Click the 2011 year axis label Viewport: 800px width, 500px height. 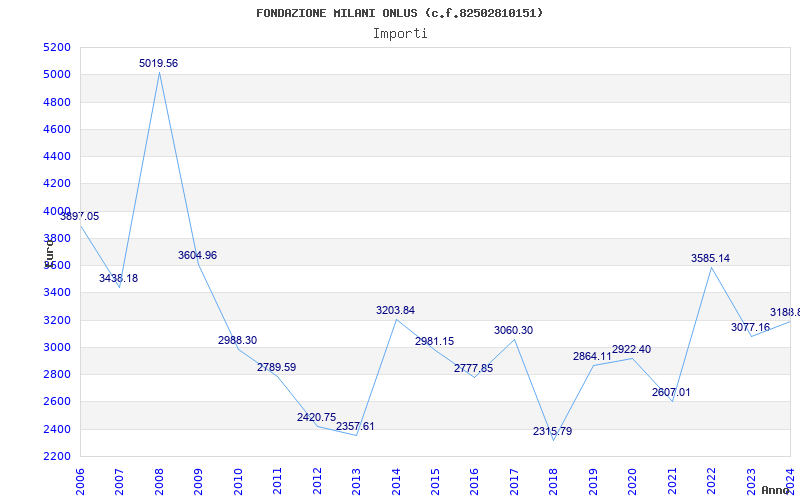277,482
